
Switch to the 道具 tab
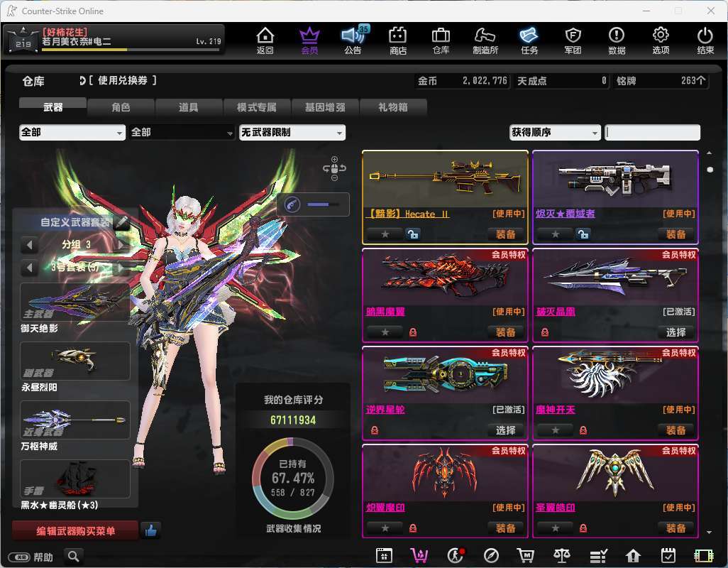coord(189,106)
